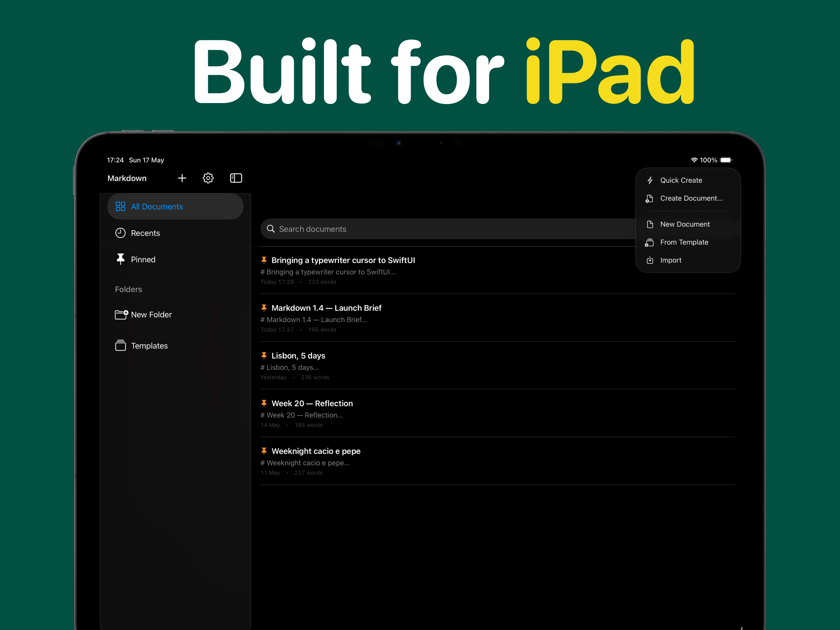Create a New Folder from the sidebar
Screen dimensions: 840x630
[175, 315]
